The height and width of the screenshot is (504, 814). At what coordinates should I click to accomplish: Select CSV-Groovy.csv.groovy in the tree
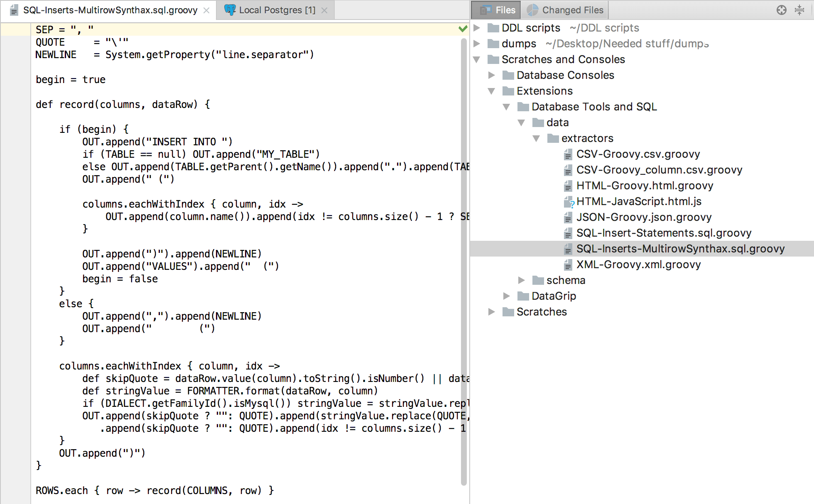pyautogui.click(x=638, y=154)
